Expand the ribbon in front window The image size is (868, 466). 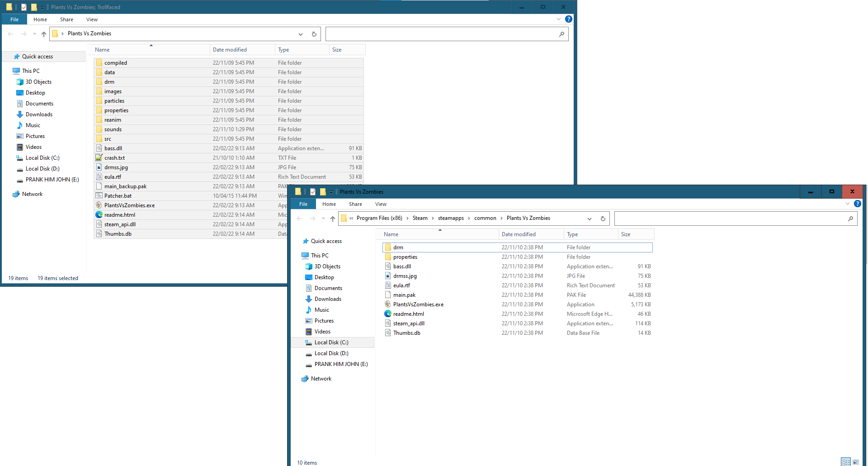pyautogui.click(x=848, y=204)
